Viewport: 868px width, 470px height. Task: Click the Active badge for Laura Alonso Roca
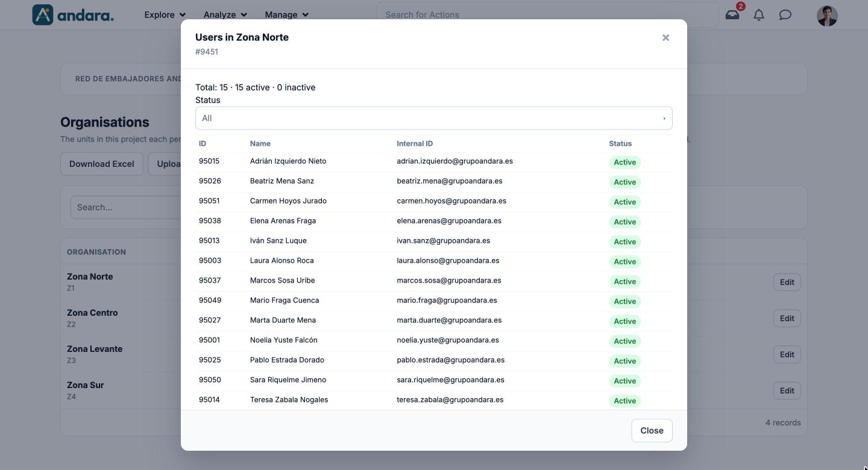(624, 262)
